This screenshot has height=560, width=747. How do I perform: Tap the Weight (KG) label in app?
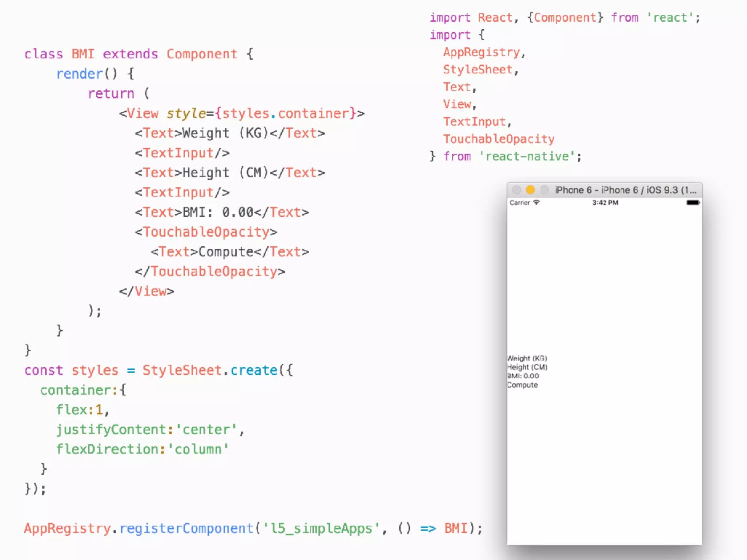[x=527, y=358]
